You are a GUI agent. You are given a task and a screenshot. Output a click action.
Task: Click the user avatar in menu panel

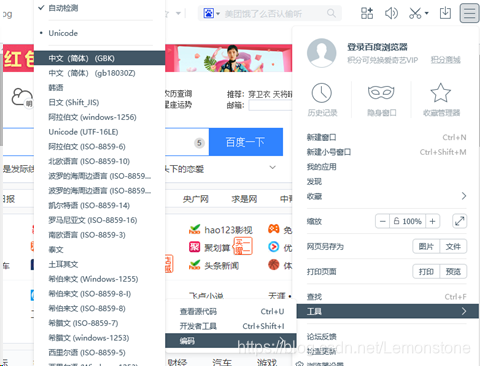coord(322,53)
